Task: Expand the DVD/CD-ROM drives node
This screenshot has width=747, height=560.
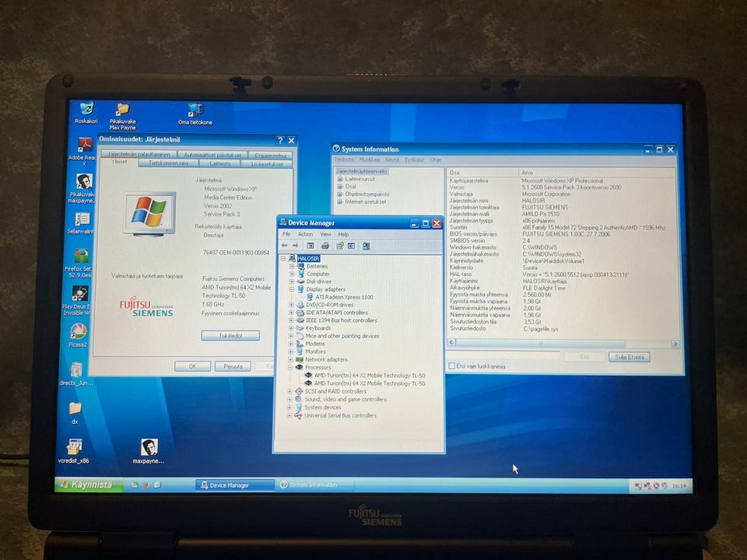Action: coord(291,305)
